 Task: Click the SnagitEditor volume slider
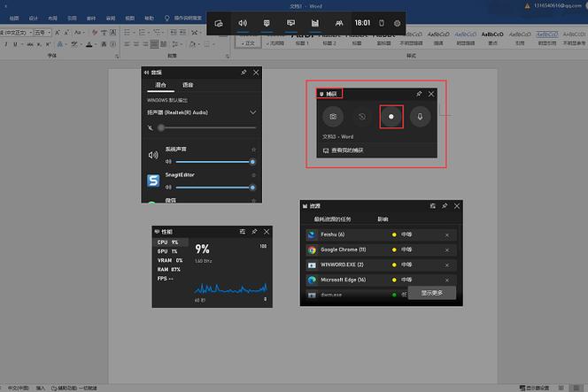214,187
